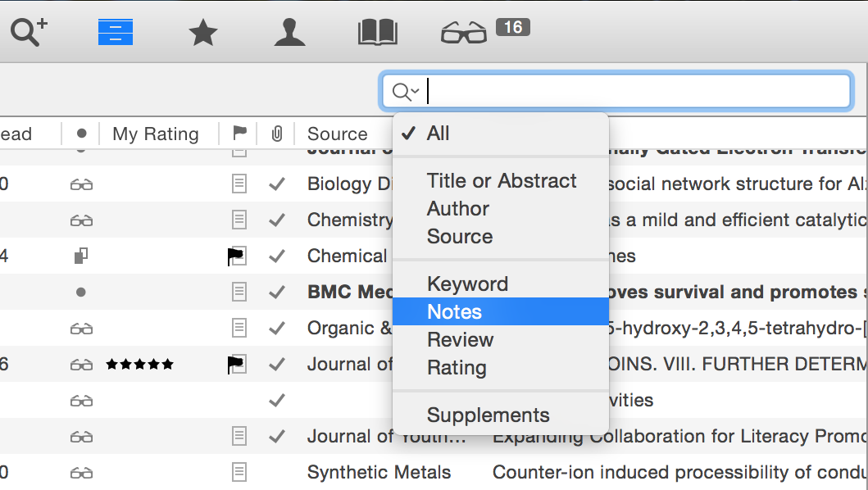Image resolution: width=868 pixels, height=490 pixels.
Task: Sort by the flag column header
Action: (x=239, y=133)
